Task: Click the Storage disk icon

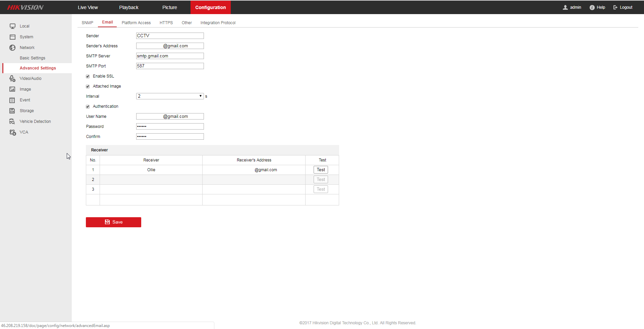Action: [12, 111]
